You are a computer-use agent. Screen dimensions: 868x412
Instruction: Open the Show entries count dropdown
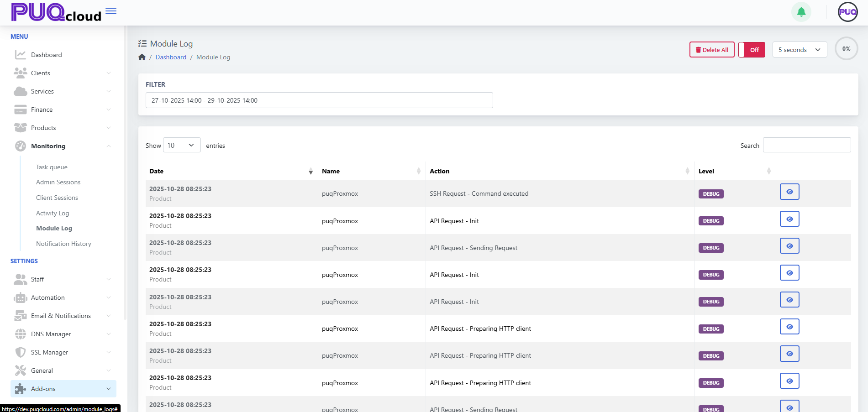(x=181, y=145)
